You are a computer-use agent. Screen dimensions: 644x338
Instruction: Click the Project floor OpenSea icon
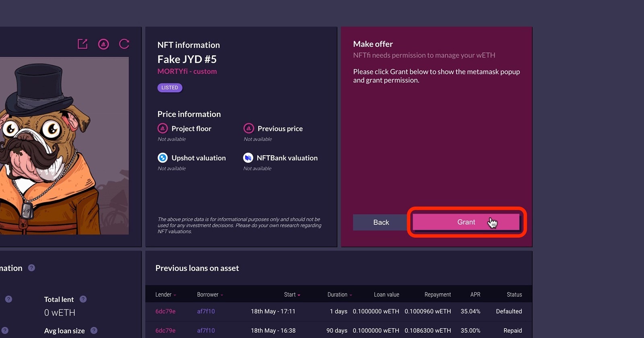tap(163, 128)
